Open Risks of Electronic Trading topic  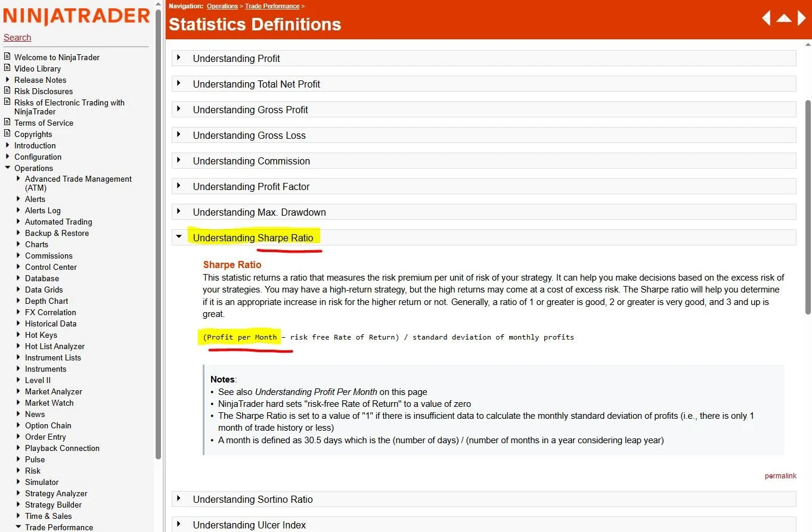[x=69, y=107]
